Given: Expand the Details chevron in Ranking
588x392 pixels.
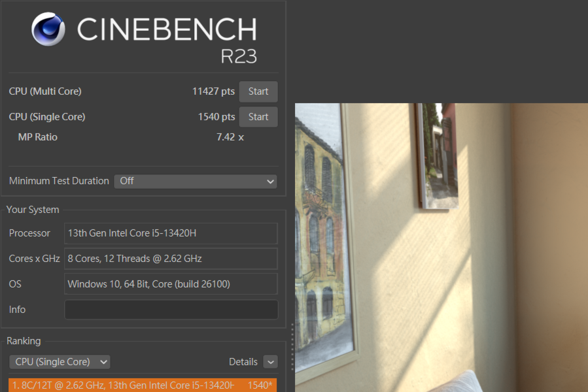Looking at the screenshot, I should coord(270,362).
